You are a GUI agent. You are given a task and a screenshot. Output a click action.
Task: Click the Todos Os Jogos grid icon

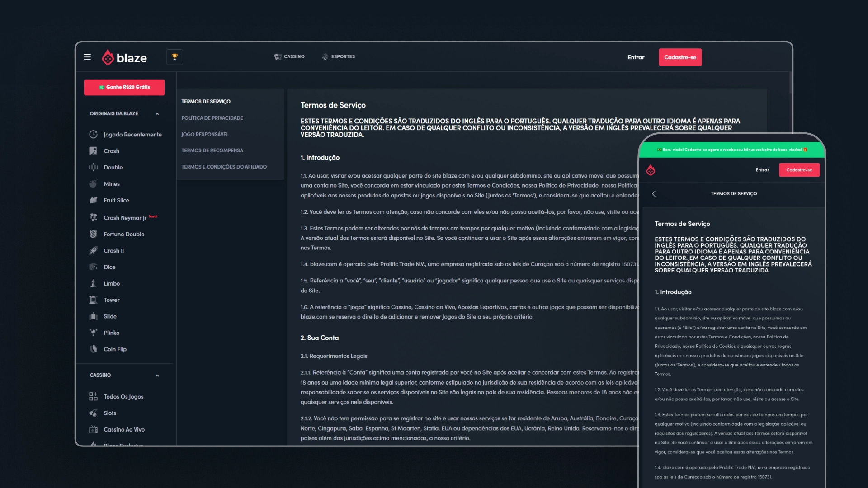[x=93, y=396]
